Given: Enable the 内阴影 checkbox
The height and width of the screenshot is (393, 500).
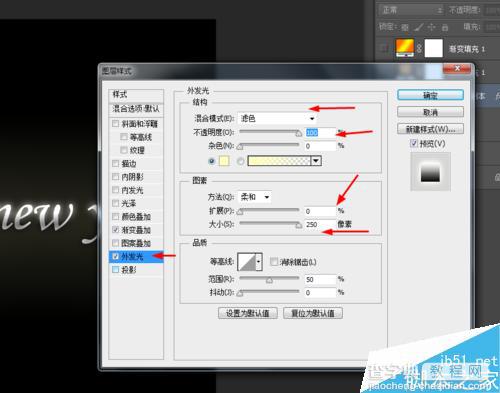Looking at the screenshot, I should click(x=115, y=177).
